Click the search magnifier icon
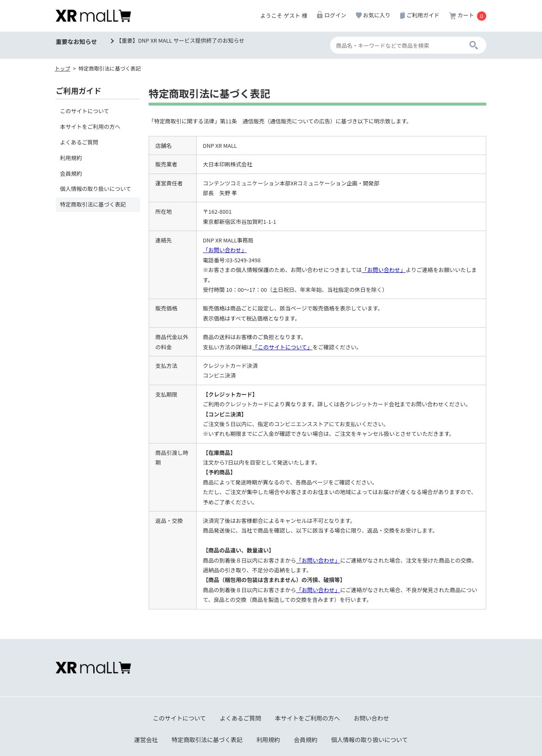This screenshot has width=542, height=756. (474, 45)
